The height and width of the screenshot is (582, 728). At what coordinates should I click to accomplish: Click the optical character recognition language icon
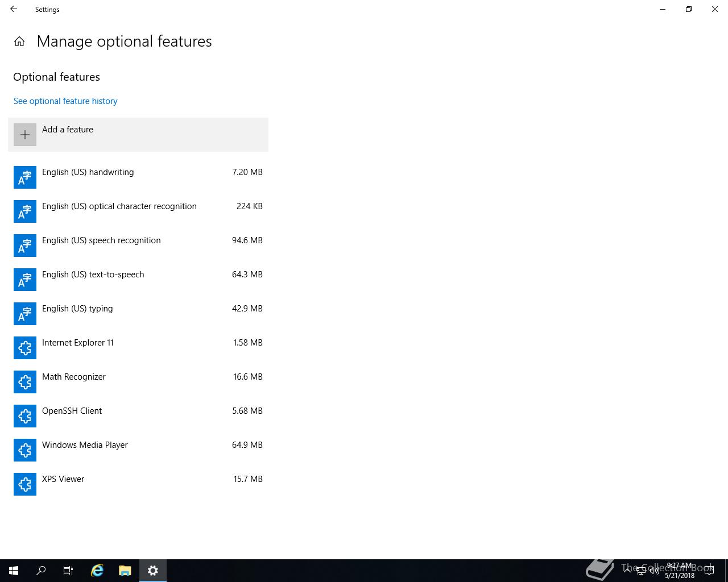pyautogui.click(x=25, y=211)
